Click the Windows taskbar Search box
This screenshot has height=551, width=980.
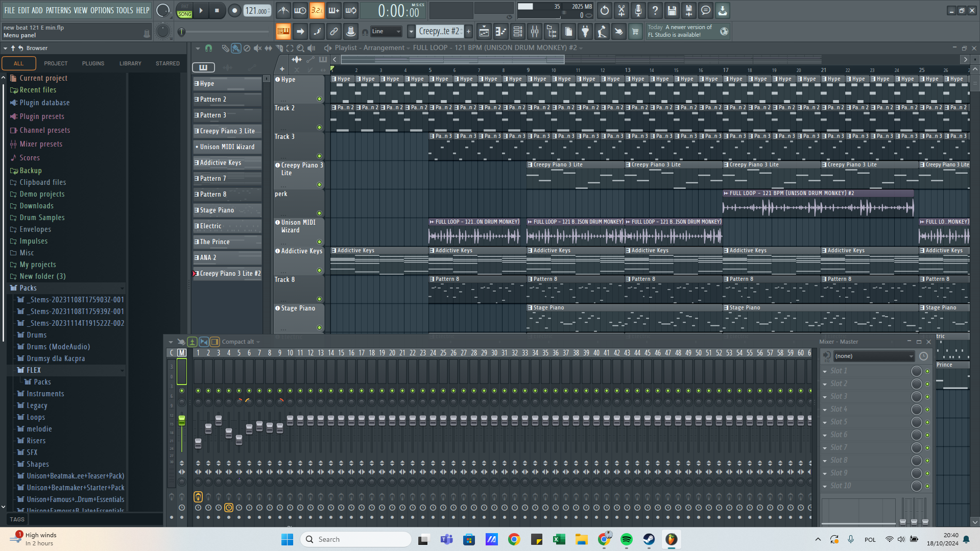pyautogui.click(x=356, y=539)
